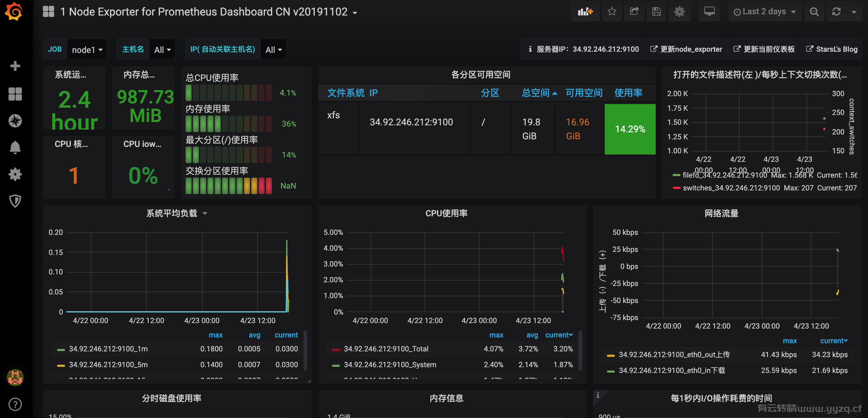
Task: Open Alerting bell icon in sidebar
Action: tap(15, 147)
